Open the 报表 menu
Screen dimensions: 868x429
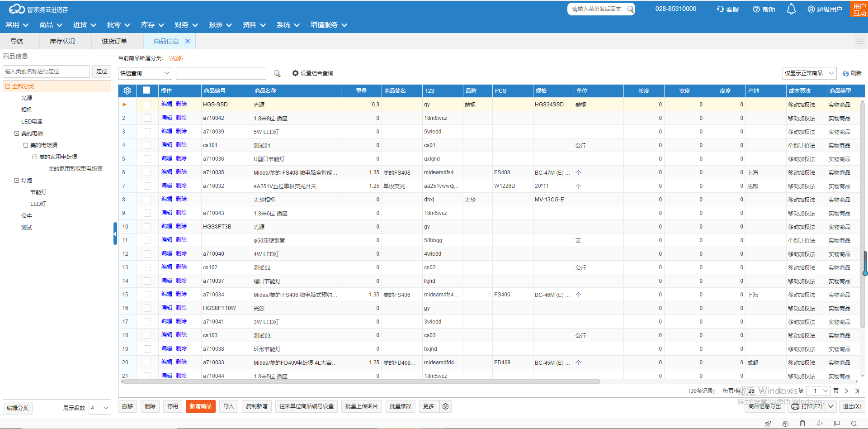pyautogui.click(x=220, y=25)
